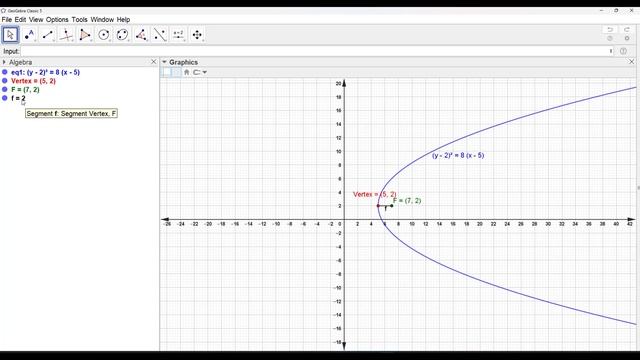Open the Input bar help icon
Screen dimensions: 640x360
point(623,51)
